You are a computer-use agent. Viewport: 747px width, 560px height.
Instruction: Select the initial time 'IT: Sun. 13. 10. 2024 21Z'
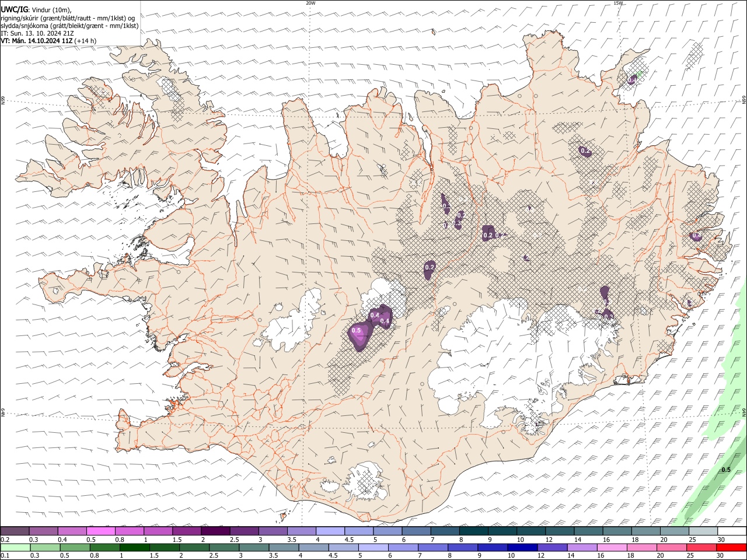click(x=37, y=33)
